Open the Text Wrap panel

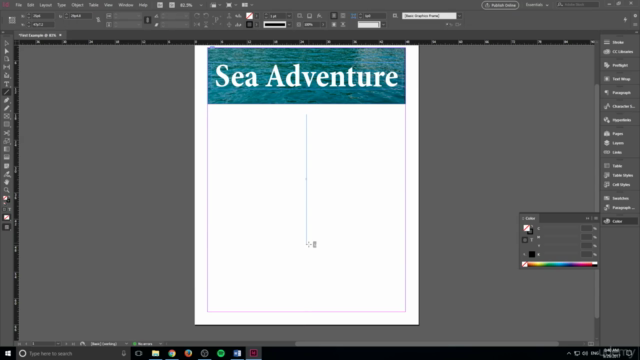point(619,79)
